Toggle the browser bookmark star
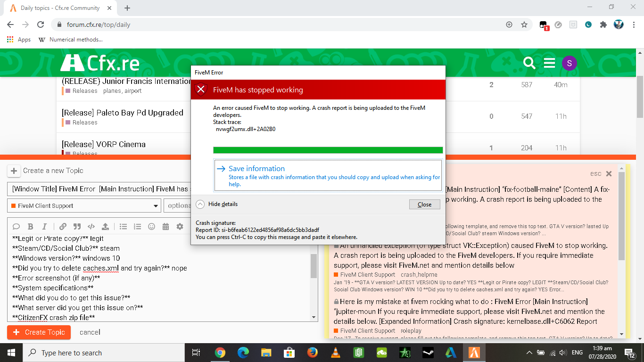644x362 pixels. (525, 24)
